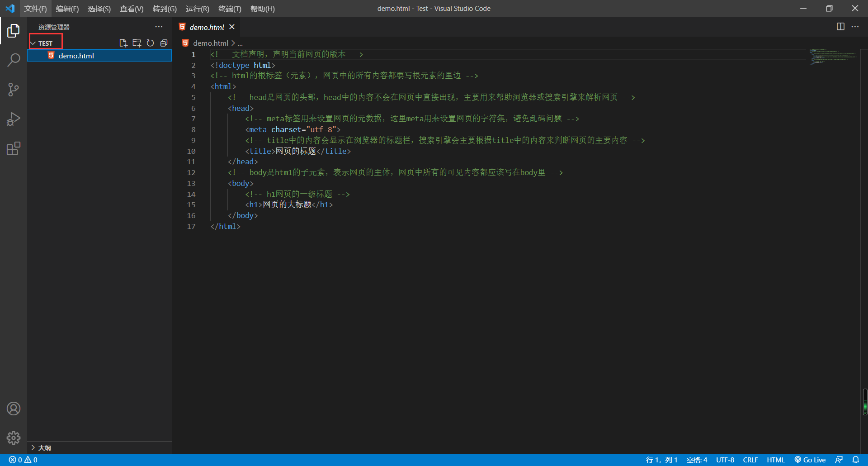Open the Manage gear settings icon
The width and height of the screenshot is (868, 466).
(14, 437)
